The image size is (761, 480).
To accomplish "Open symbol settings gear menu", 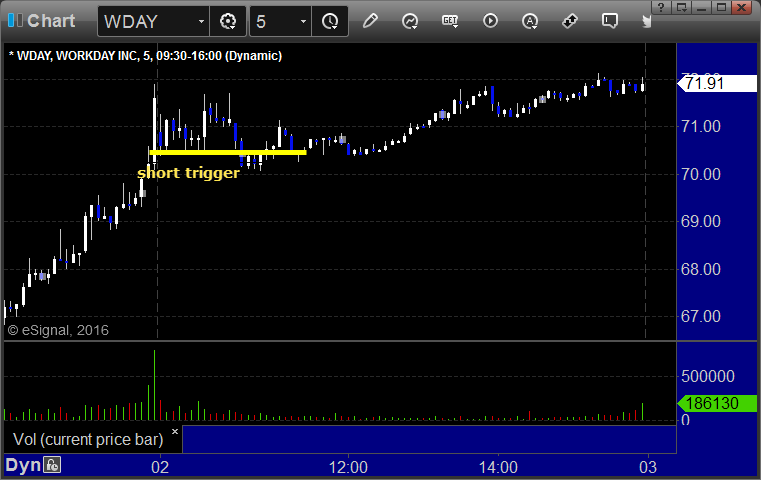I will coord(228,21).
